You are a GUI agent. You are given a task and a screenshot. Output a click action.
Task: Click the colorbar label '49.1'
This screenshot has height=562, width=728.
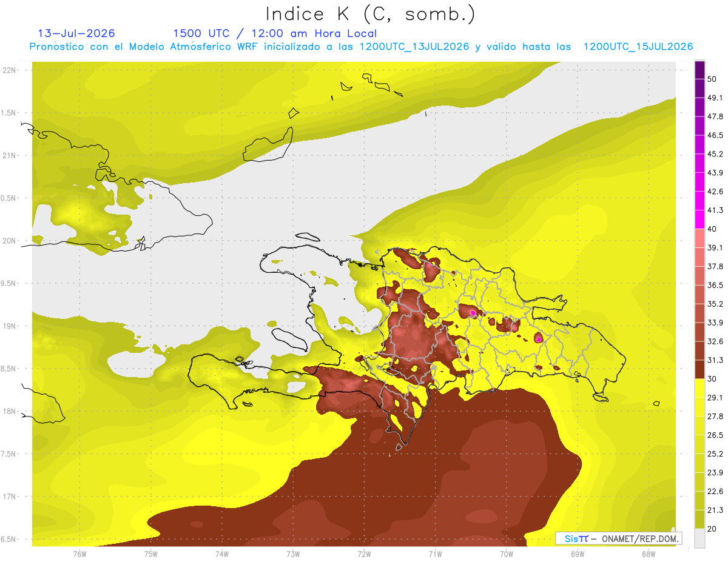tap(715, 98)
